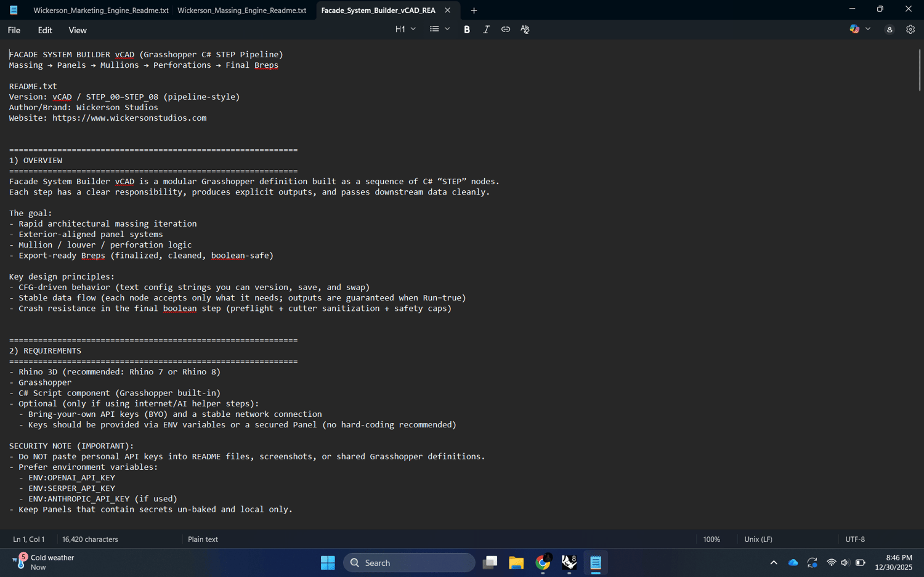This screenshot has height=577, width=924.
Task: Open the OneDrive tray icon
Action: point(793,563)
